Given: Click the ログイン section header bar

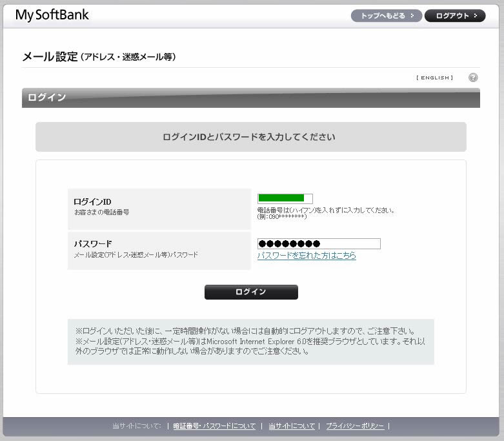Looking at the screenshot, I should [x=251, y=97].
